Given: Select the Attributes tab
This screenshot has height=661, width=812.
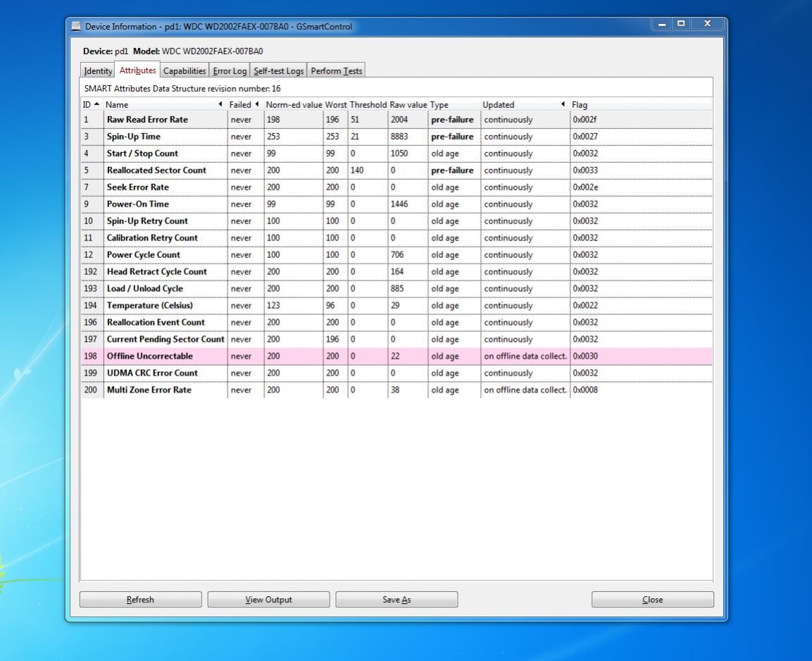Looking at the screenshot, I should coord(138,70).
